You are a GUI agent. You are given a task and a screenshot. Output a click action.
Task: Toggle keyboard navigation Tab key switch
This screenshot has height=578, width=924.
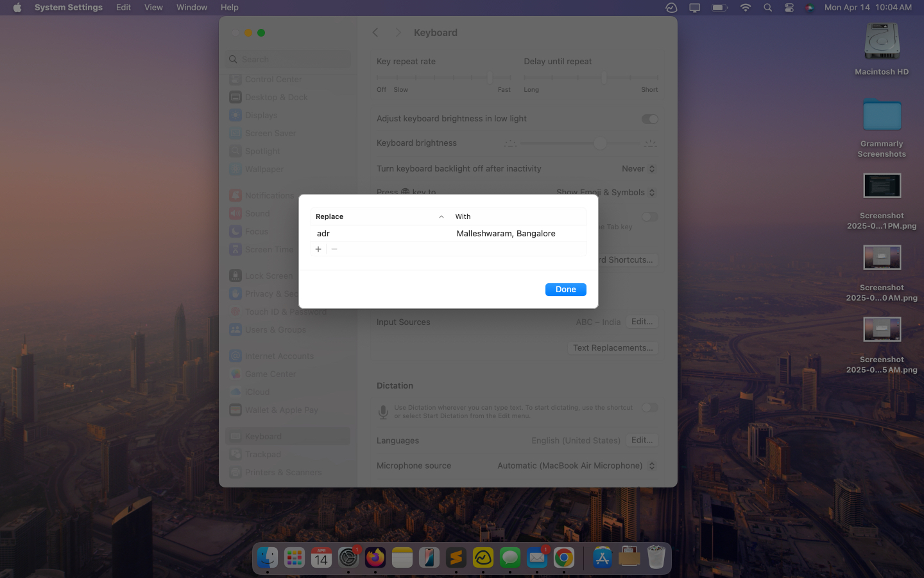[649, 217]
